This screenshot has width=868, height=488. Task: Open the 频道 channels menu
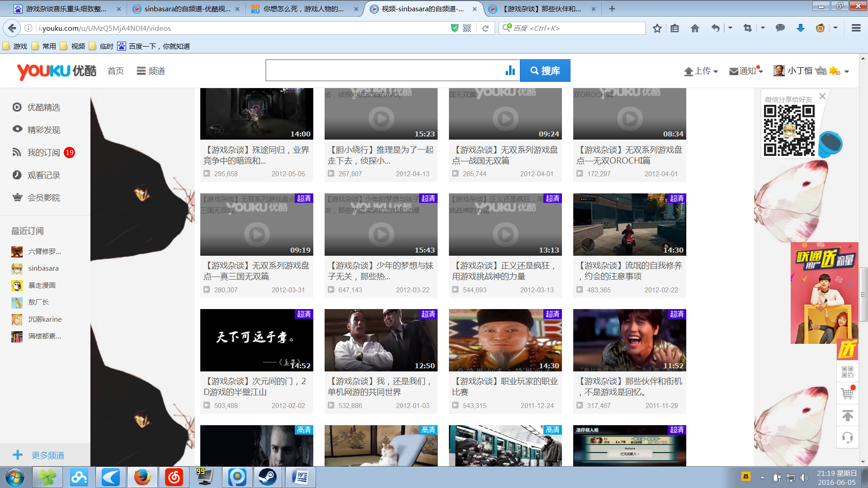tap(151, 71)
